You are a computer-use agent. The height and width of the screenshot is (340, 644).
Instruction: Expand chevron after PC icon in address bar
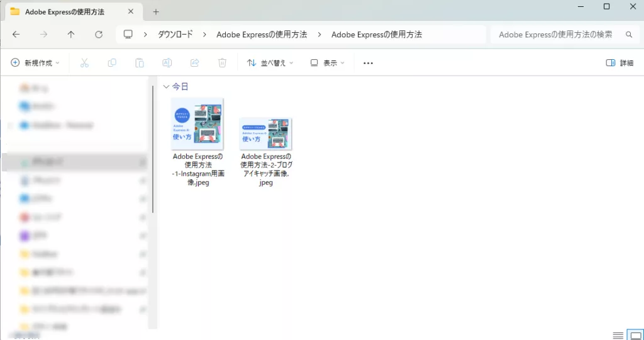pos(145,35)
